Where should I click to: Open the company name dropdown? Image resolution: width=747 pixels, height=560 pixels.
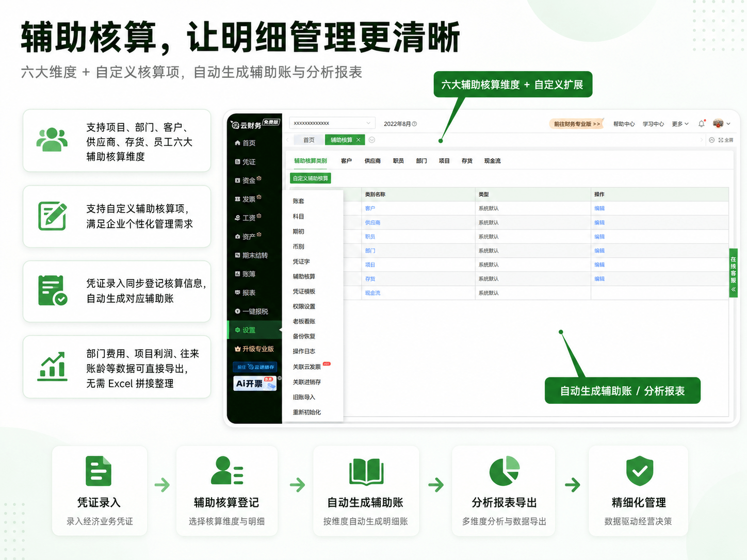(331, 123)
